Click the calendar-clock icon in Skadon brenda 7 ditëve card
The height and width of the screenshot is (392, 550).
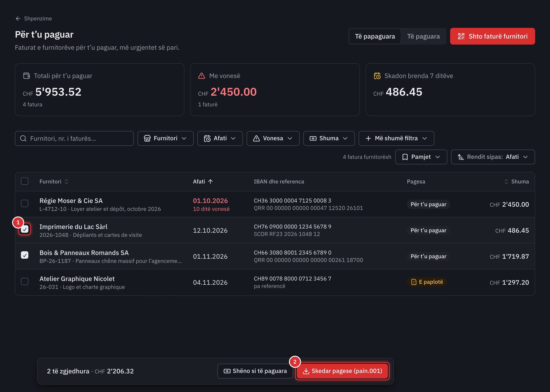377,76
